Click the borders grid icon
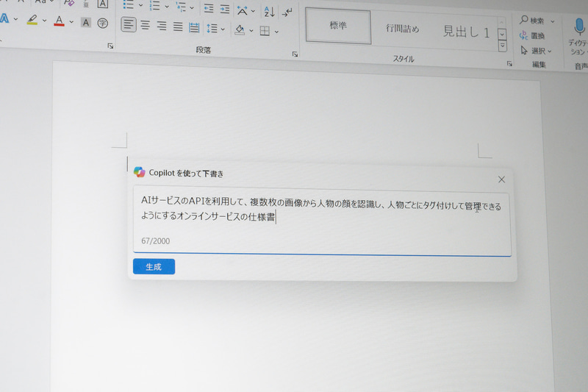The image size is (588, 392). click(265, 31)
